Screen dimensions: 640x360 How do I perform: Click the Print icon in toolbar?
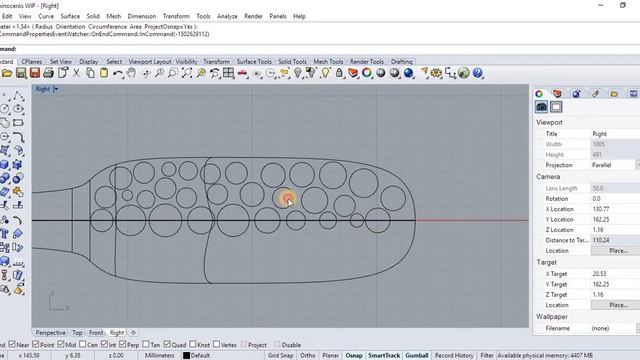pos(48,73)
